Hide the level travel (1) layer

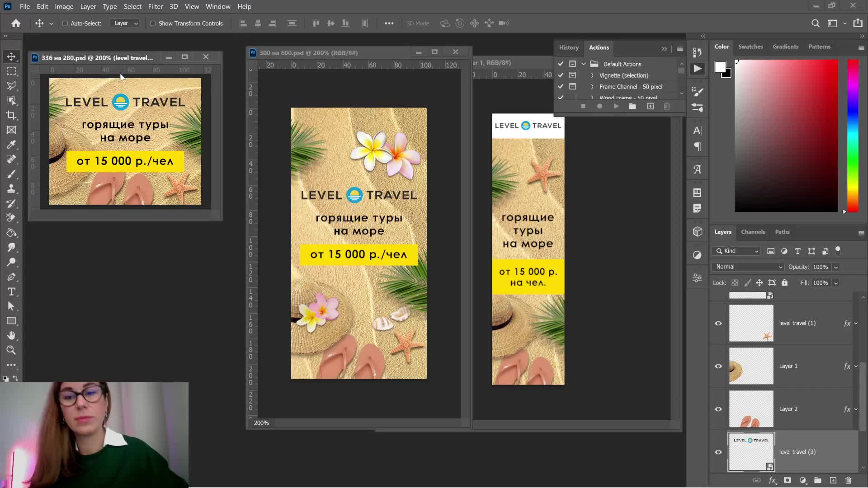pyautogui.click(x=718, y=323)
